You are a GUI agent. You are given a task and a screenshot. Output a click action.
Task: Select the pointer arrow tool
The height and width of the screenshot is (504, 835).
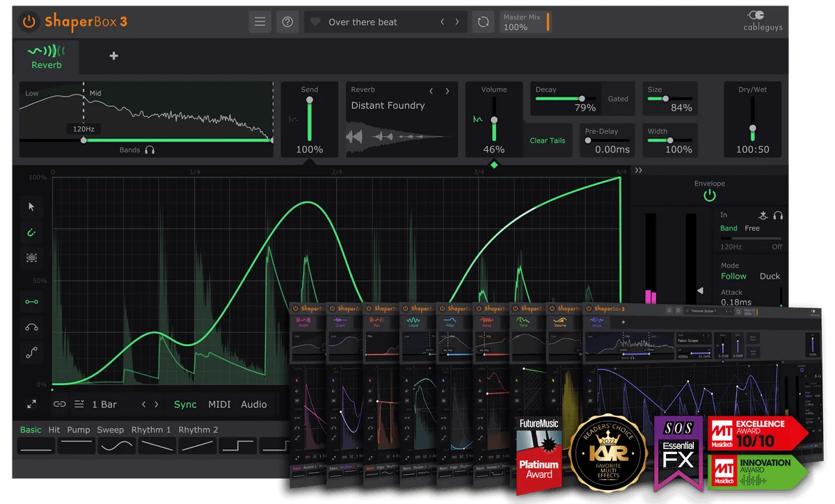tap(31, 206)
